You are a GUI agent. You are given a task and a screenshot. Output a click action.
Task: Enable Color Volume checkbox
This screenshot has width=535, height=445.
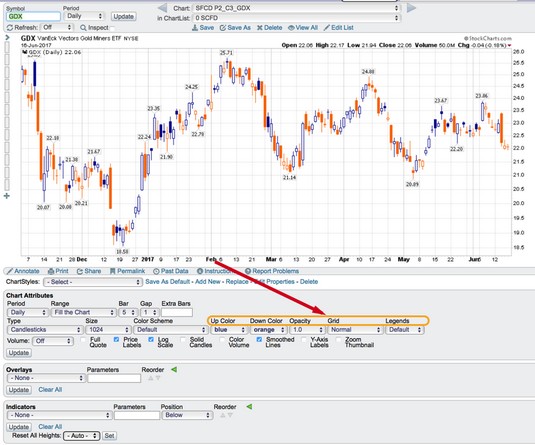tap(222, 340)
